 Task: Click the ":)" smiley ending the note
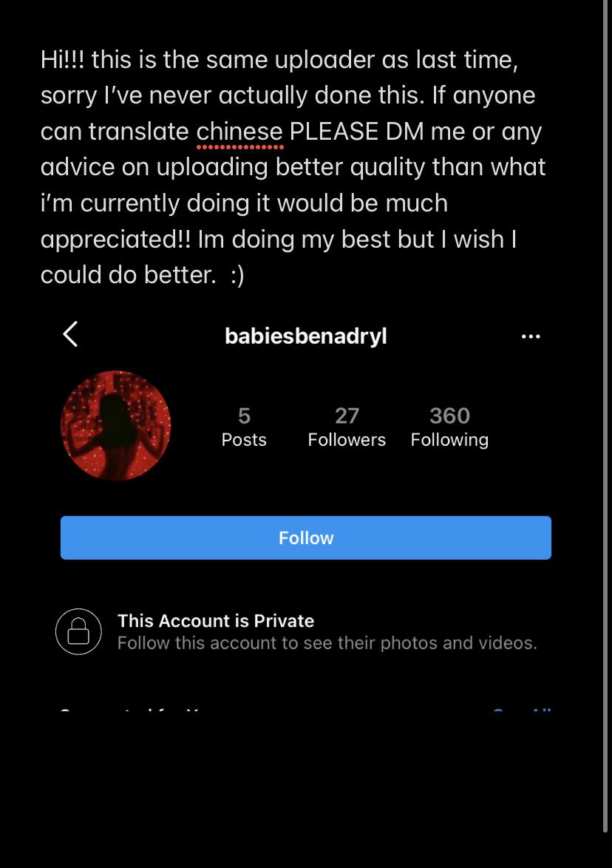237,274
